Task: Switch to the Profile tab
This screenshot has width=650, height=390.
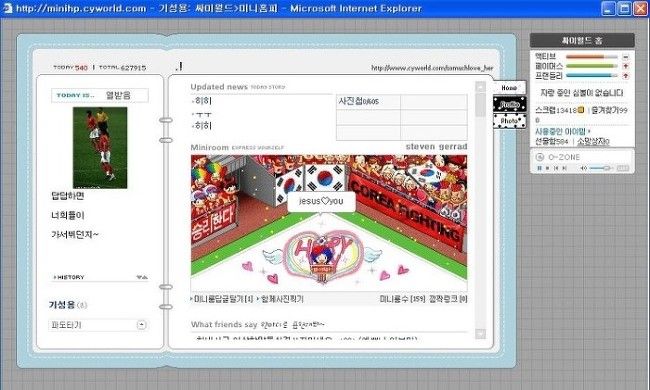Action: coord(509,104)
